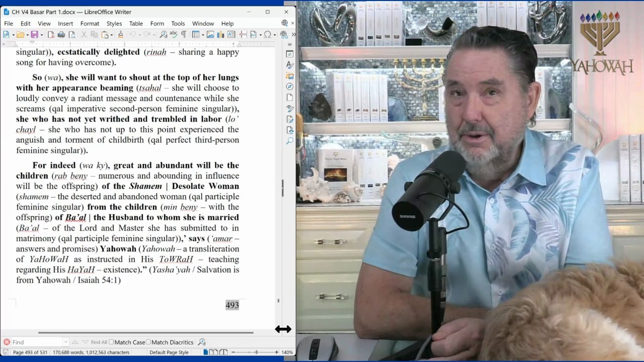Click word and character count status
The height and width of the screenshot is (362, 644).
(x=91, y=352)
